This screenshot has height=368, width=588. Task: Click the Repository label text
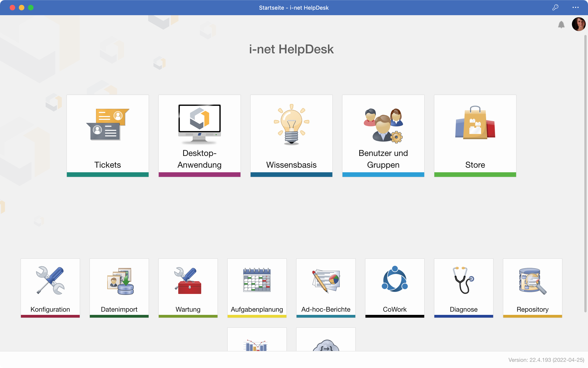[532, 309]
